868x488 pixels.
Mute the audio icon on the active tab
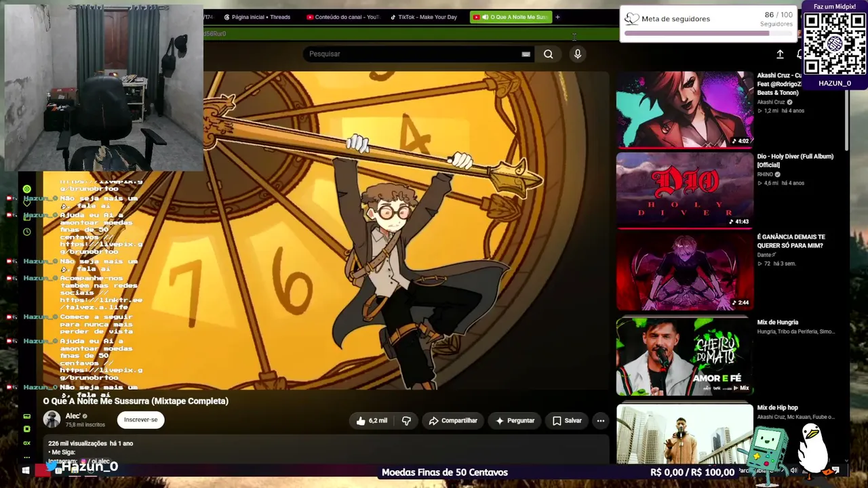pyautogui.click(x=485, y=17)
